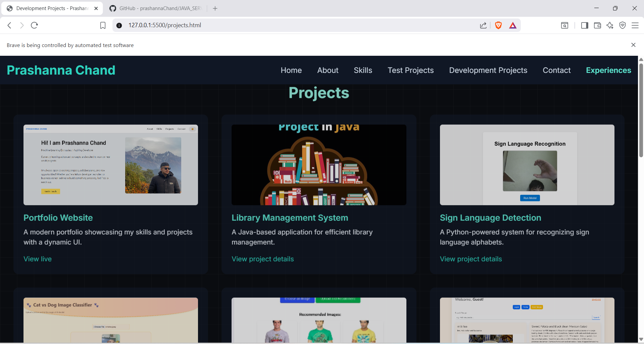This screenshot has width=644, height=344.
Task: Open Test Projects nav link
Action: 411,70
